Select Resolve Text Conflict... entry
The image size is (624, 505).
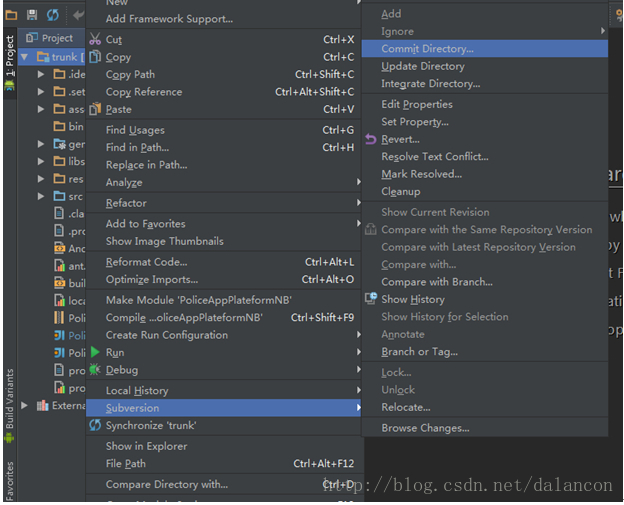[485, 156]
